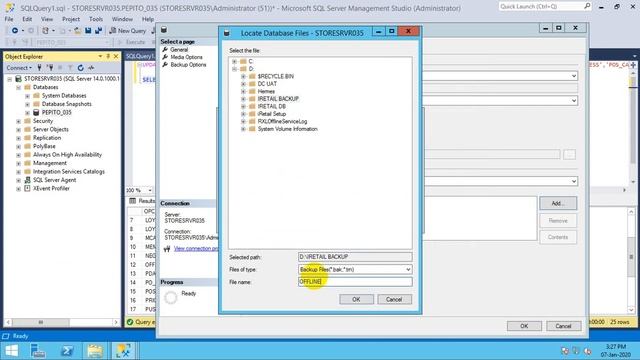The height and width of the screenshot is (360, 640).
Task: Expand System Databases node
Action: [x=27, y=96]
